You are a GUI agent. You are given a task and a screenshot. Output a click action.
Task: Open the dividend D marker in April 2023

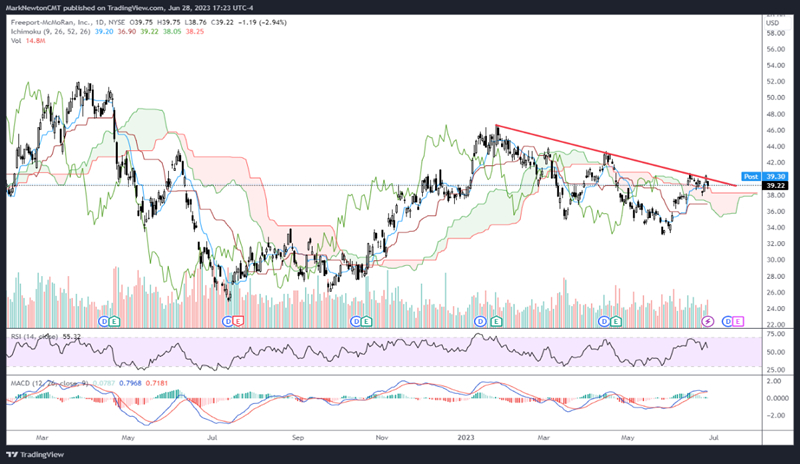click(x=604, y=321)
